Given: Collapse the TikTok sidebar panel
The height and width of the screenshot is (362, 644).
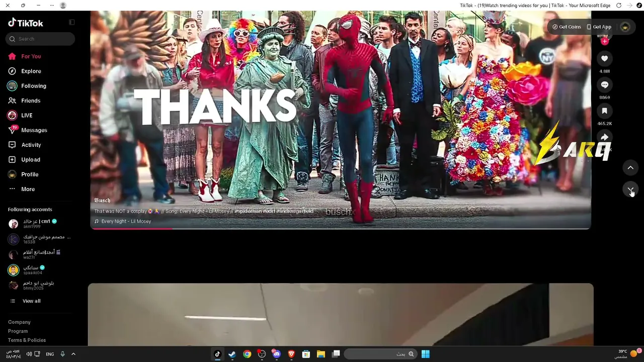Looking at the screenshot, I should 72,22.
